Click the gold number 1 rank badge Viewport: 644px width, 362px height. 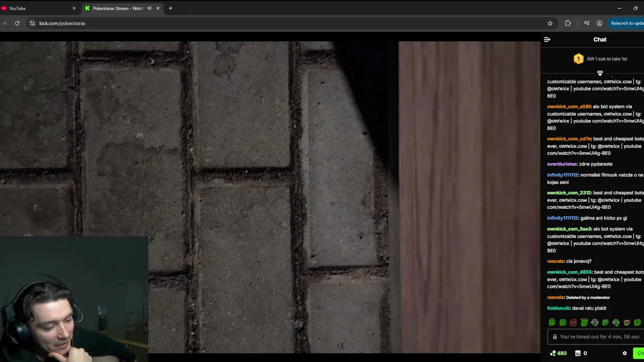[x=578, y=59]
